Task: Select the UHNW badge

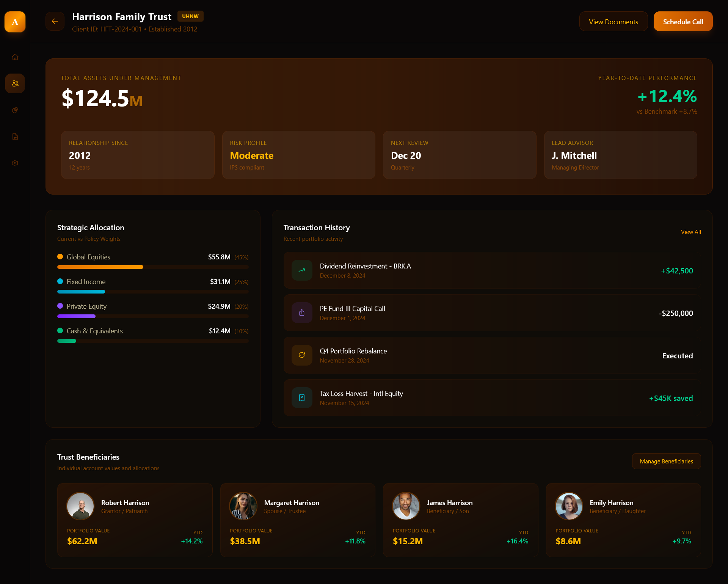Action: (190, 16)
